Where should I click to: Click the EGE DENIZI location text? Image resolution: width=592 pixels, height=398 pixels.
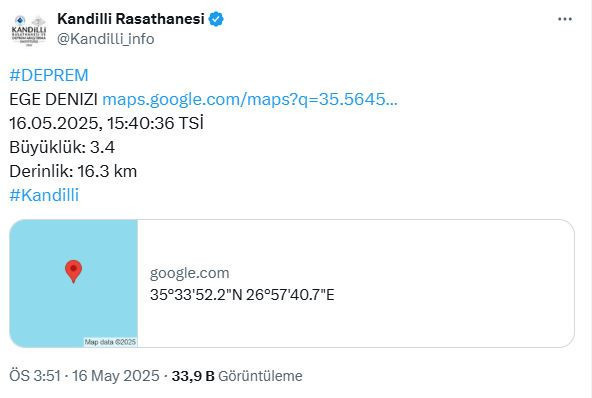tap(53, 99)
